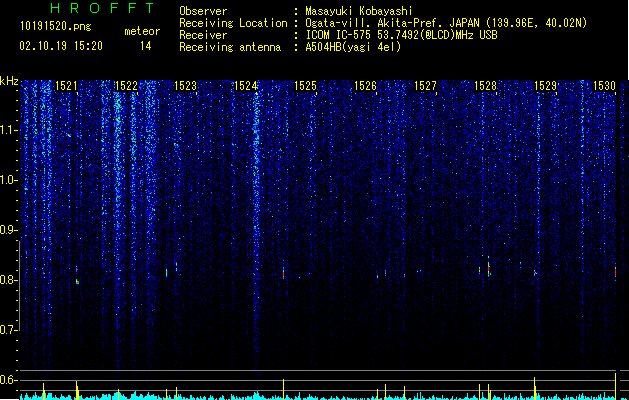Click the 'meteor' count label
The image size is (629, 400).
tap(142, 31)
